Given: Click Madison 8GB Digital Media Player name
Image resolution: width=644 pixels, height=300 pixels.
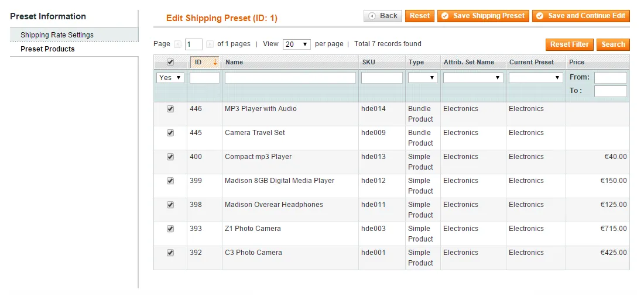Looking at the screenshot, I should (x=280, y=181).
